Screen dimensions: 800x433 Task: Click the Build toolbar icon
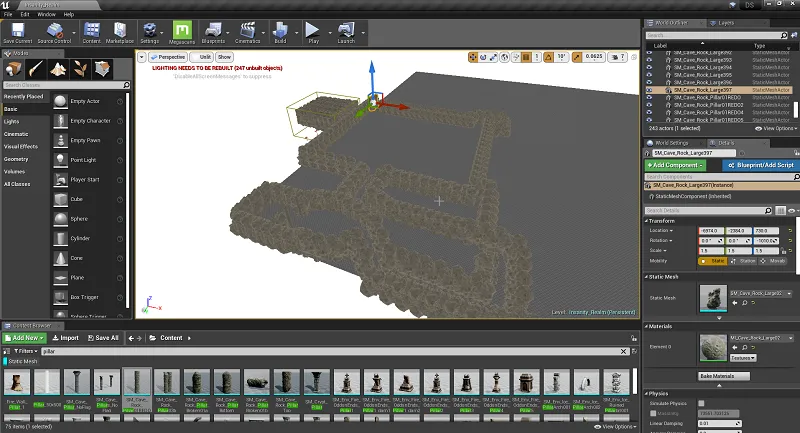(x=280, y=31)
